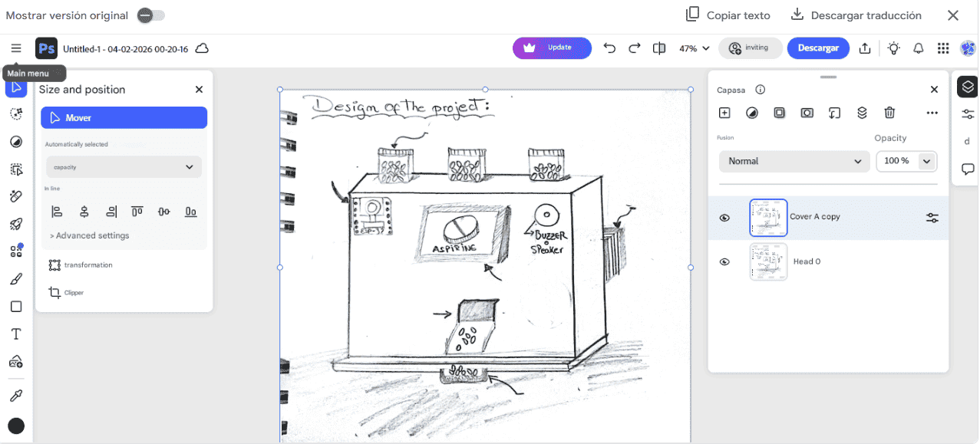The height and width of the screenshot is (447, 980).
Task: Open the generative shapes tool
Action: click(16, 251)
